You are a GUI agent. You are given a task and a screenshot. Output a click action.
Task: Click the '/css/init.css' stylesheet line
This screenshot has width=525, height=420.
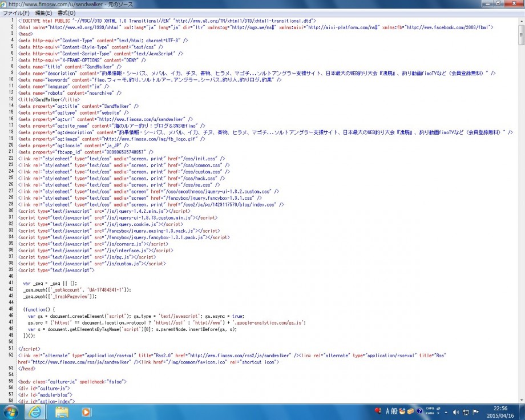pos(121,159)
